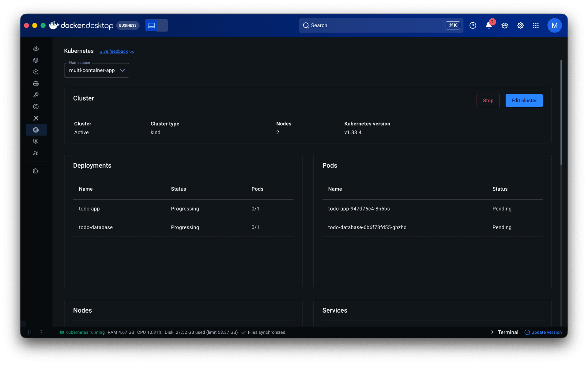Open user account avatar M menu

(x=554, y=25)
